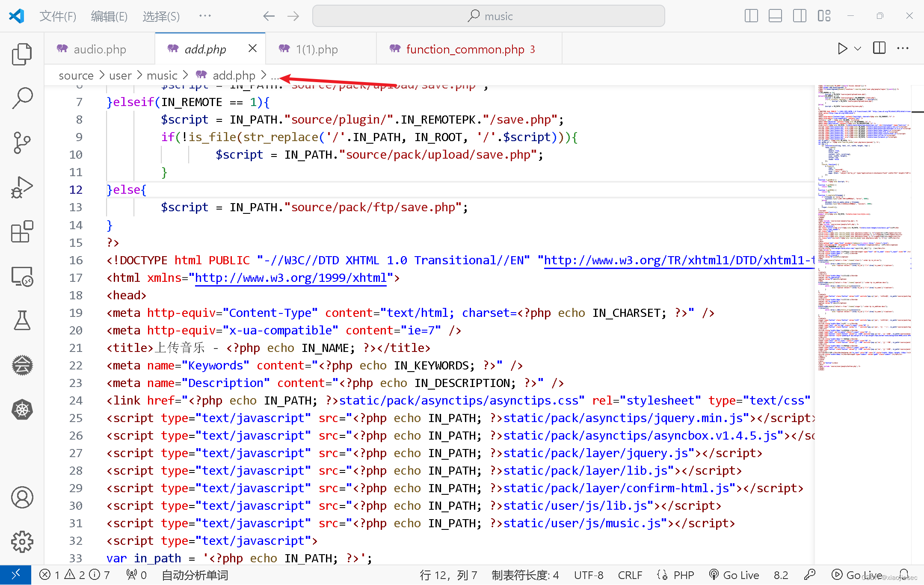Toggle the bottom panel layout
This screenshot has width=924, height=585.
pos(775,16)
